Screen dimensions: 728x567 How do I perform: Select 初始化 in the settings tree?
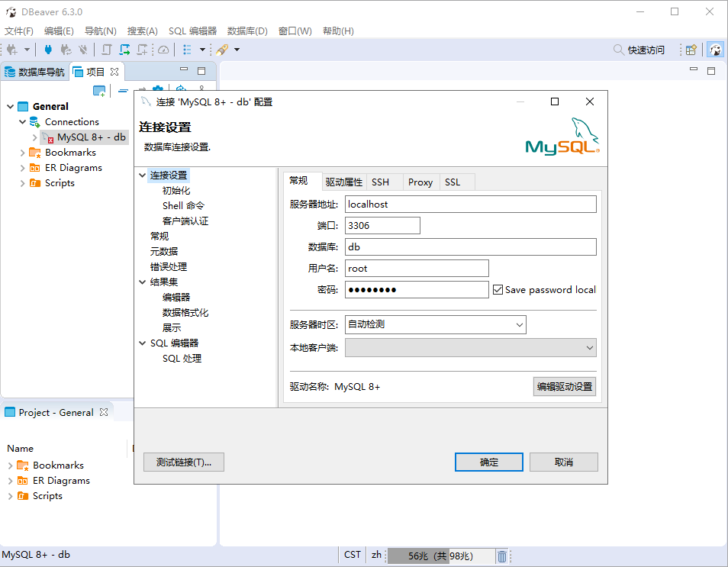[176, 190]
